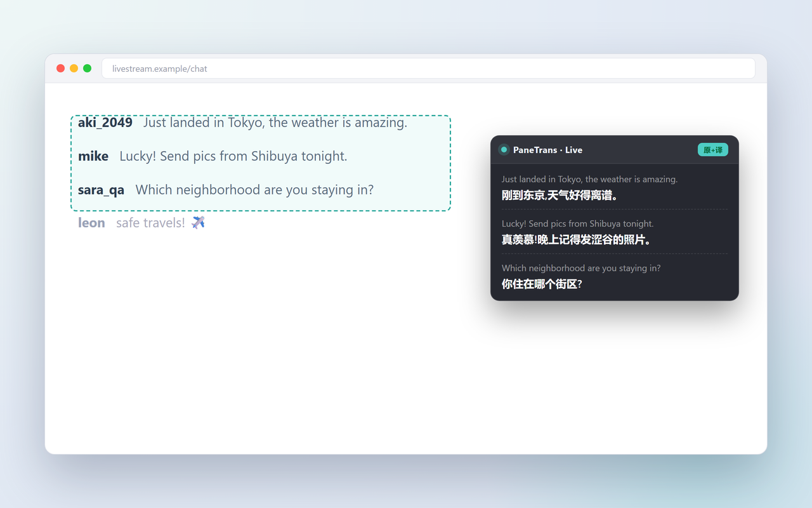Click original text "Lucky! Send pics" in PaneTrans panel

point(577,224)
